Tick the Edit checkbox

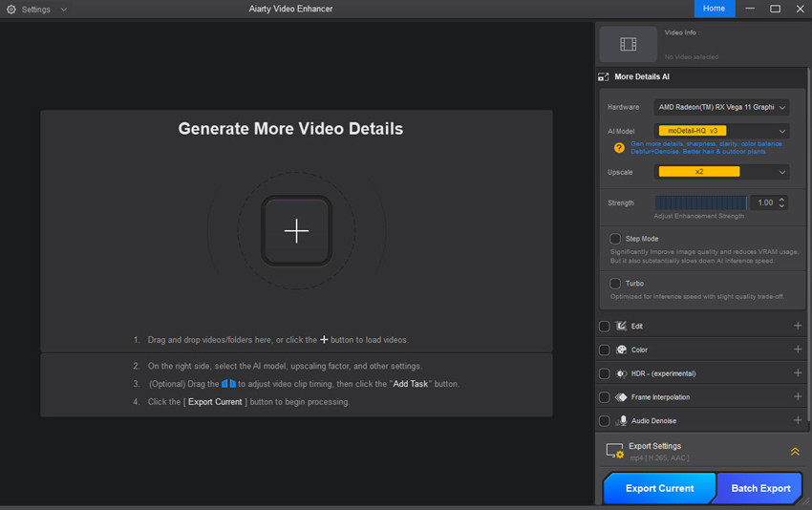click(605, 327)
